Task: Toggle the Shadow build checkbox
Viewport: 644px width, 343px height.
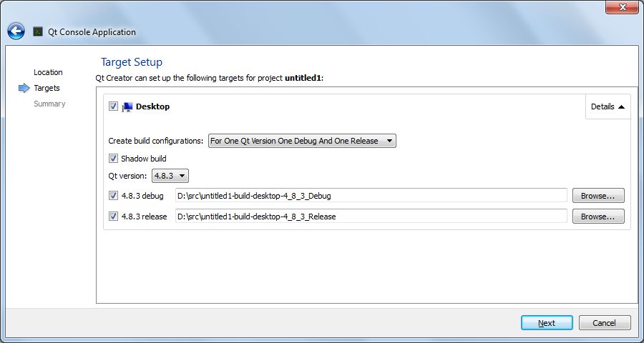Action: [113, 159]
